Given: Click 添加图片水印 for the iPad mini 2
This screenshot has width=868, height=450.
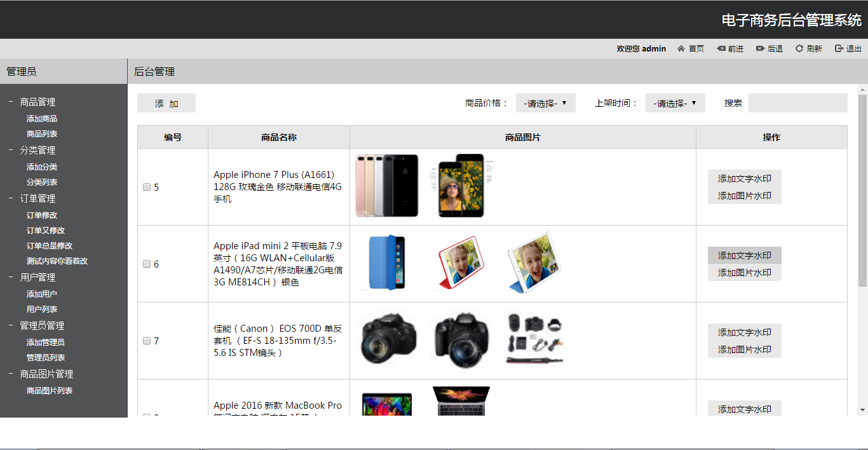Looking at the screenshot, I should pos(745,273).
